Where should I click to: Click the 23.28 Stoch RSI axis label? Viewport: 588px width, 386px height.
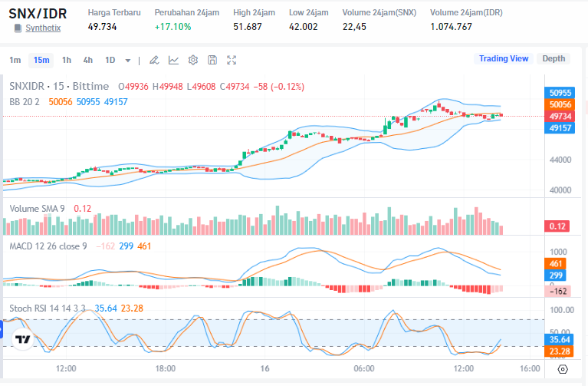tap(560, 351)
